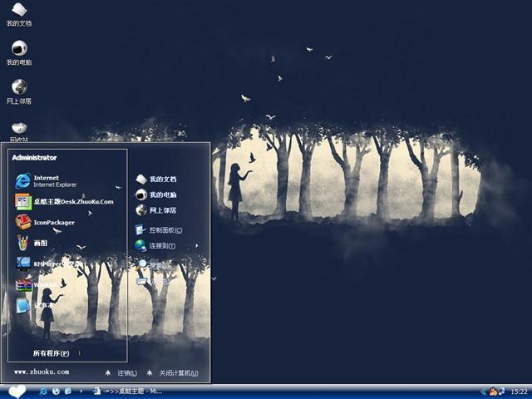Click the 关闭计算机(U) shut down button

pyautogui.click(x=172, y=373)
